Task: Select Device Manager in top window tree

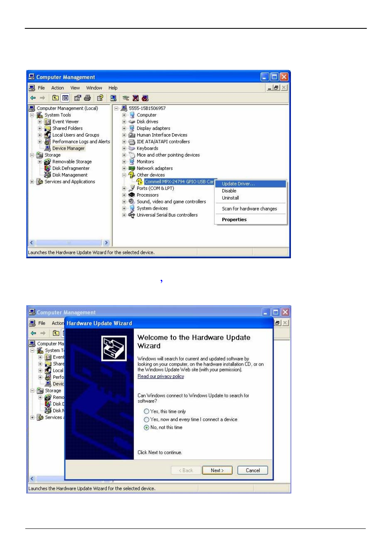Action: [x=68, y=148]
